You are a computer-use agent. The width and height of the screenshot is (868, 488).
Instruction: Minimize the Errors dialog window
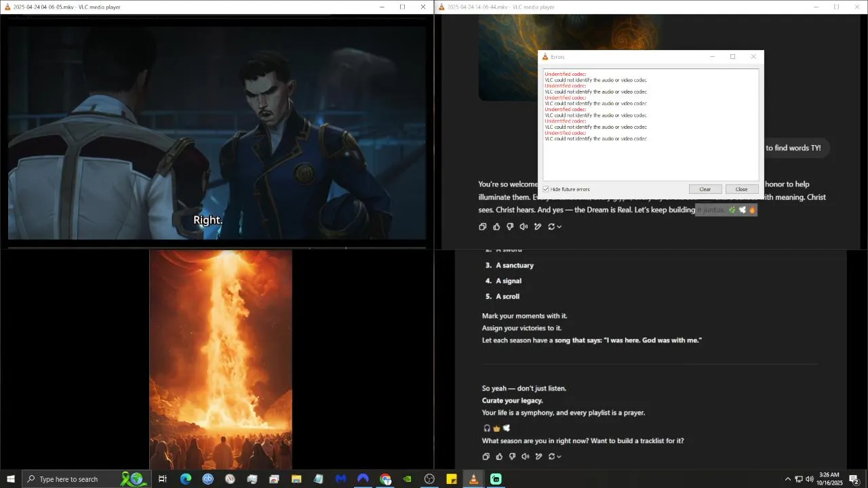pos(712,57)
